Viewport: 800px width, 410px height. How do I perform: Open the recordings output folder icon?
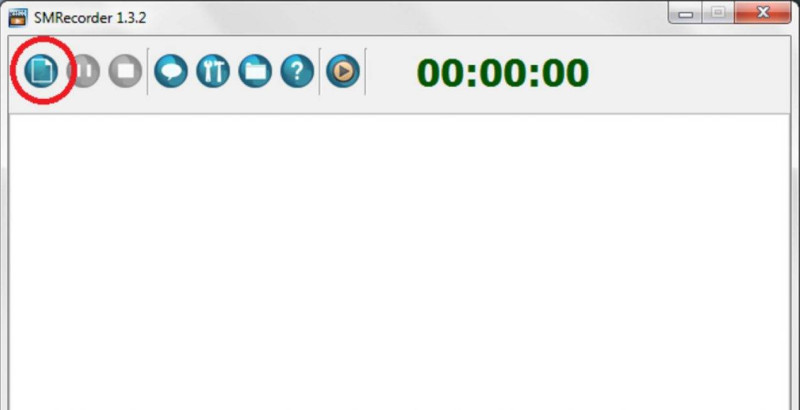click(x=255, y=71)
